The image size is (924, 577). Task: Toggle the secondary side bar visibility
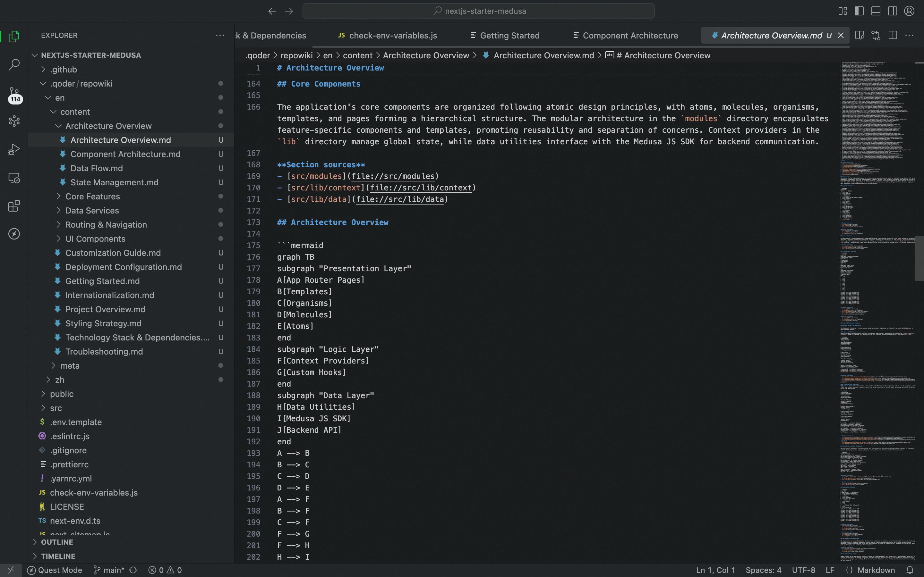click(892, 11)
